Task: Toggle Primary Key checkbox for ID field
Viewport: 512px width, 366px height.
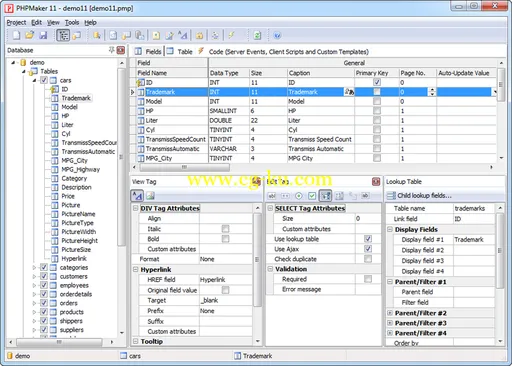Action: pyautogui.click(x=377, y=82)
